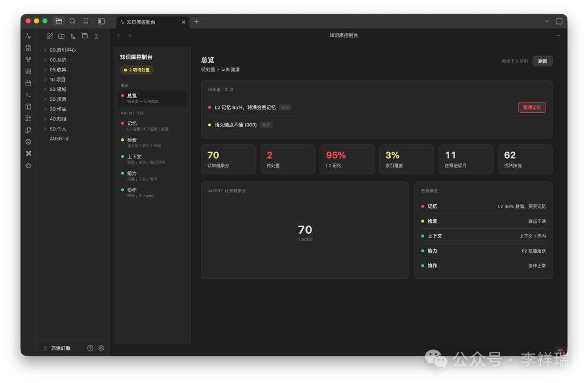Click the 2 项待处置 badge
Image resolution: width=588 pixels, height=383 pixels.
pyautogui.click(x=137, y=70)
